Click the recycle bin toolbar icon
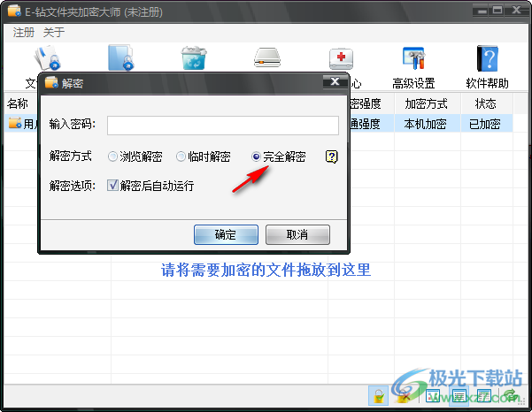 coord(194,58)
